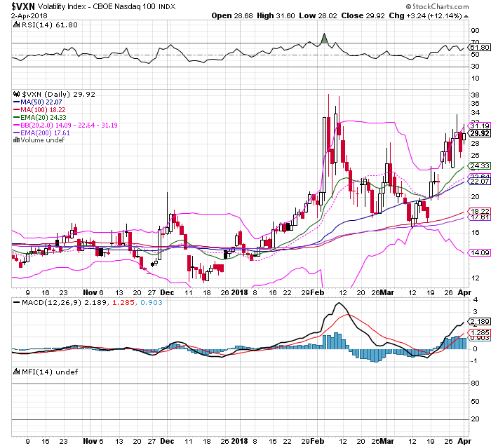Click the 29.92 last price tag on axis
This screenshot has width=491, height=448.
[479, 133]
